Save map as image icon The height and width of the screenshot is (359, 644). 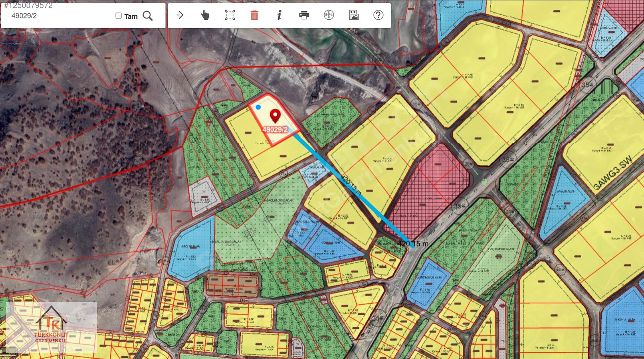[x=354, y=15]
